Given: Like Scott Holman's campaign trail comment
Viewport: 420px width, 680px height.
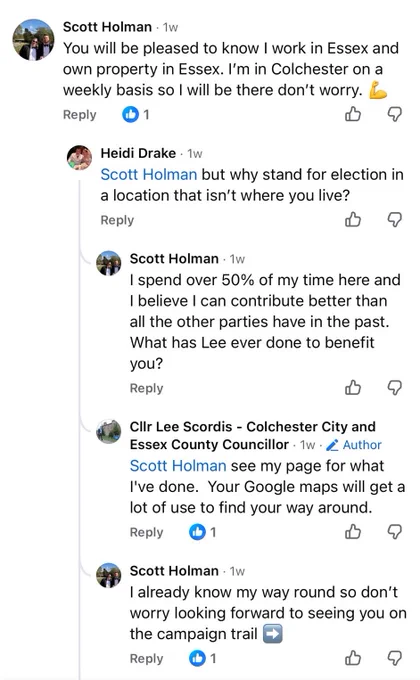Looking at the screenshot, I should tap(353, 658).
